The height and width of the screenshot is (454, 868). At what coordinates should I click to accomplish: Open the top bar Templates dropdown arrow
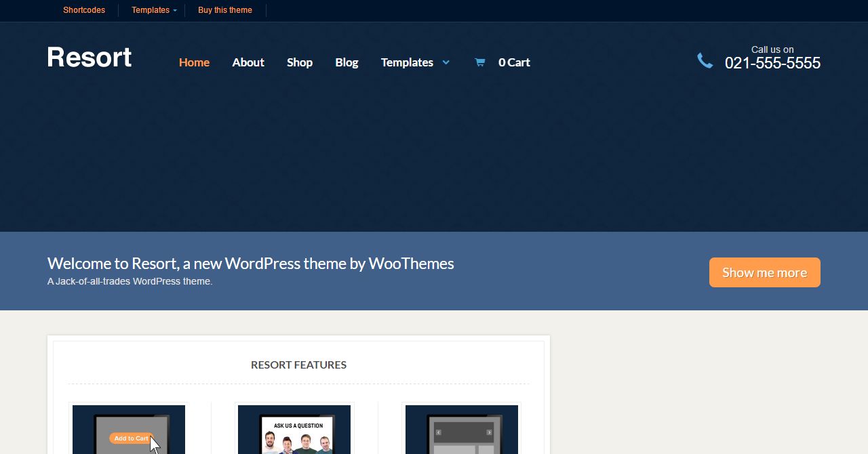175,11
